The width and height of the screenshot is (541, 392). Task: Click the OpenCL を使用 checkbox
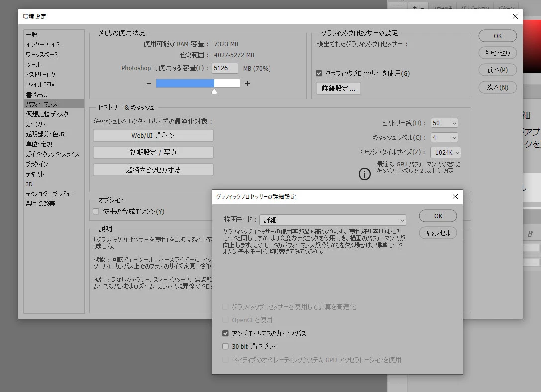(x=225, y=320)
